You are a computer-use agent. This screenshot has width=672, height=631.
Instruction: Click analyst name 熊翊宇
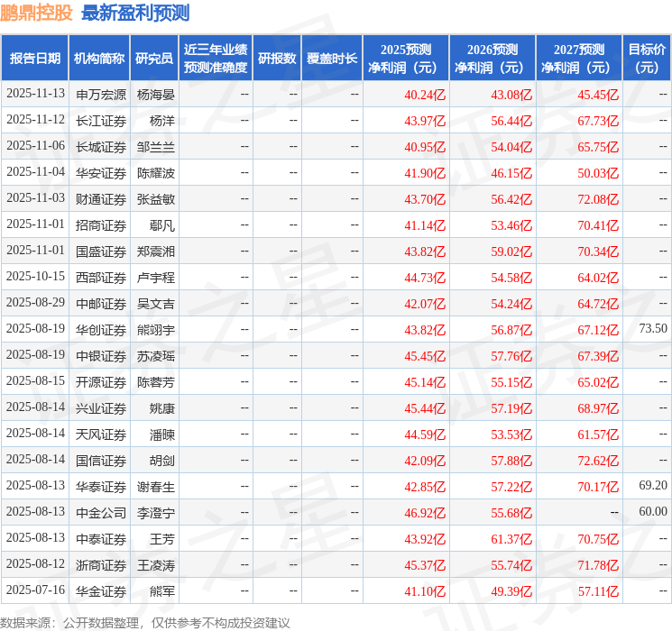click(155, 330)
